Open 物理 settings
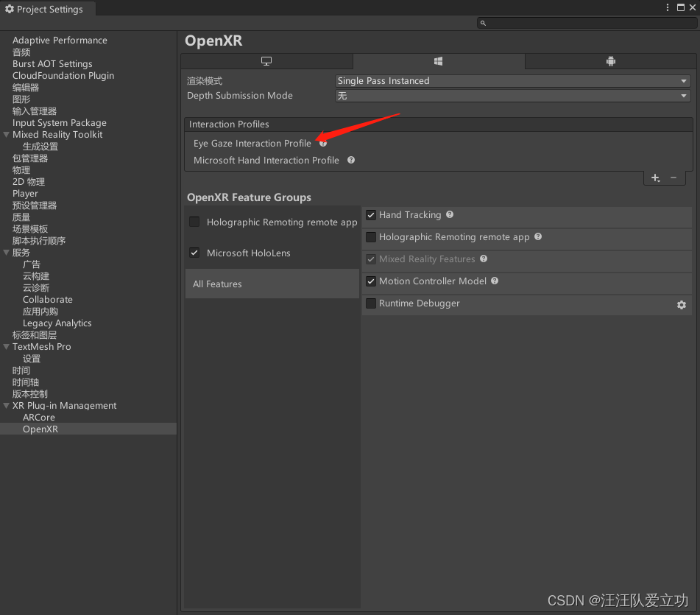 coord(21,170)
